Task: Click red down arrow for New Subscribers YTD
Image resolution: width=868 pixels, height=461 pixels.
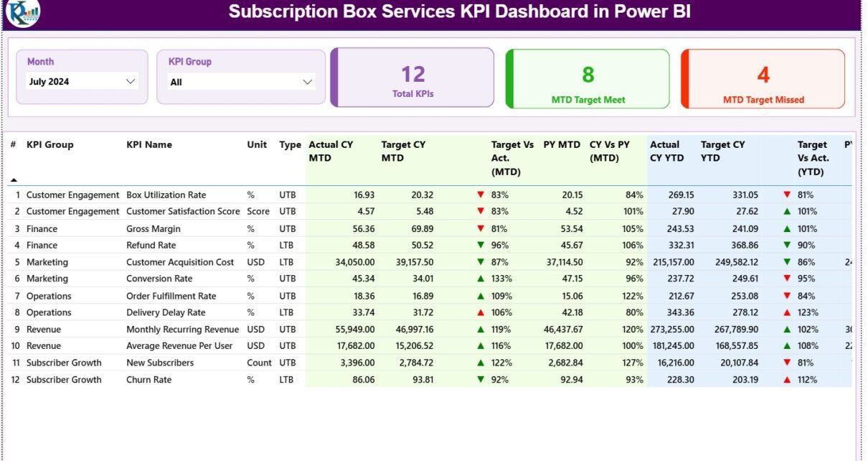Action: 787,363
